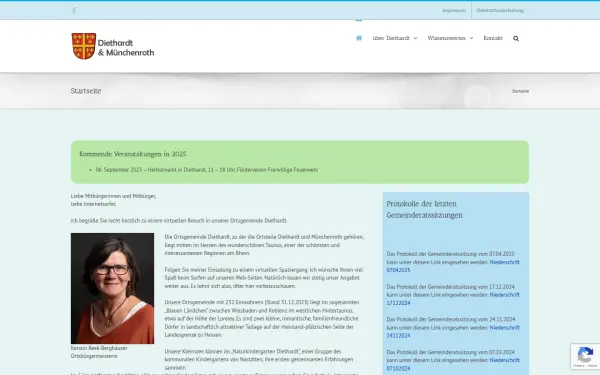Open the 'Wissenswertes' menu item

446,38
